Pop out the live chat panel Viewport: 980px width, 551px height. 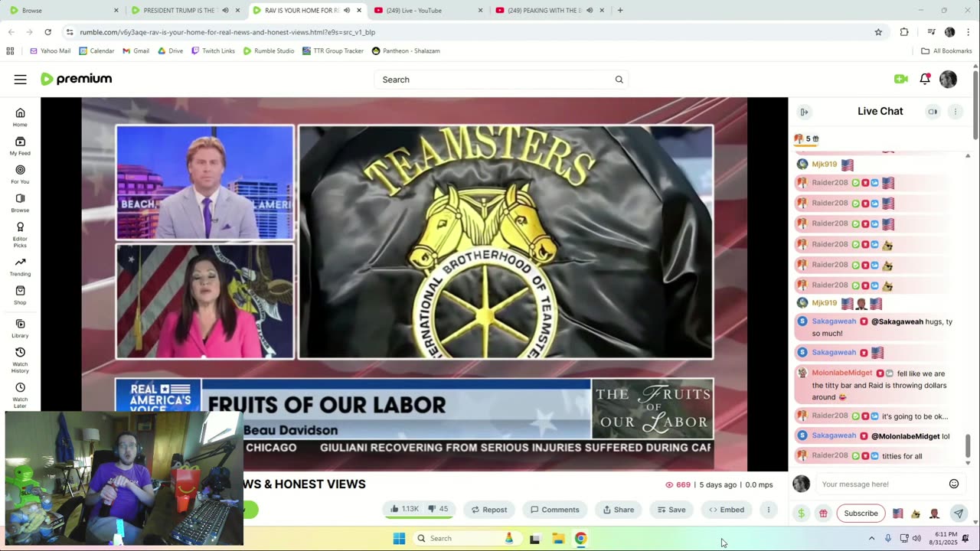(804, 112)
